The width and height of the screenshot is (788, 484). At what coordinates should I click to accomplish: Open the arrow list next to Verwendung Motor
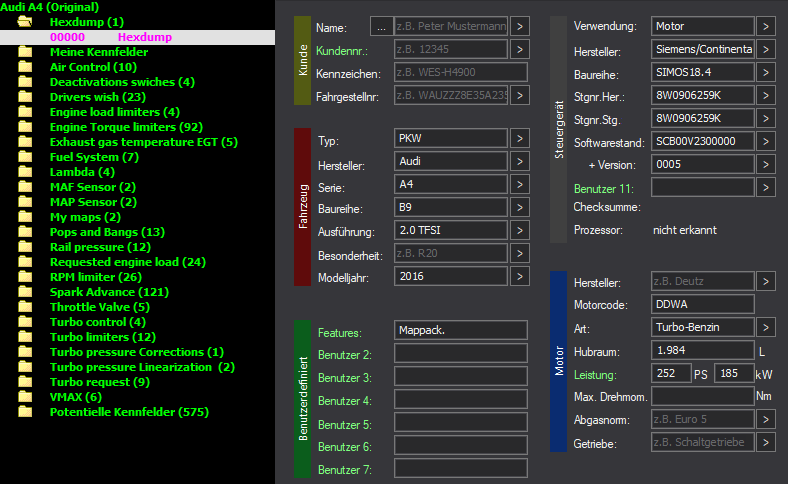[x=765, y=26]
